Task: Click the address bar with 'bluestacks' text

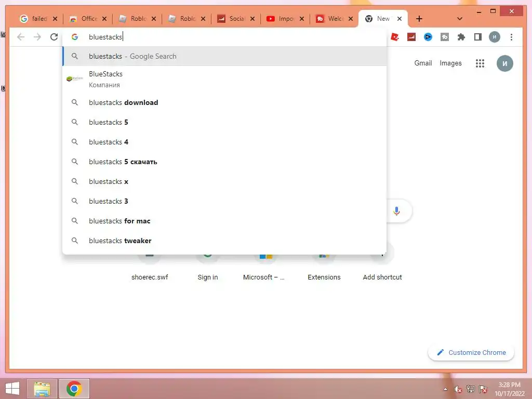Action: pos(224,37)
